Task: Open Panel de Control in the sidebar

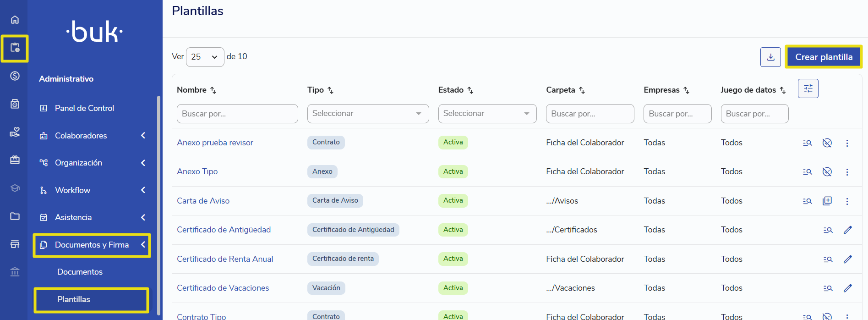Action: point(84,108)
